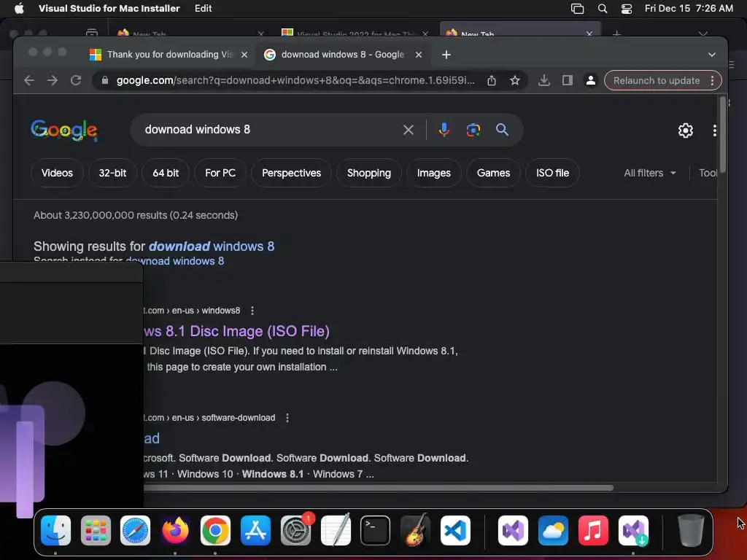Search by image with Google Lens
The image size is (747, 560).
pos(473,130)
